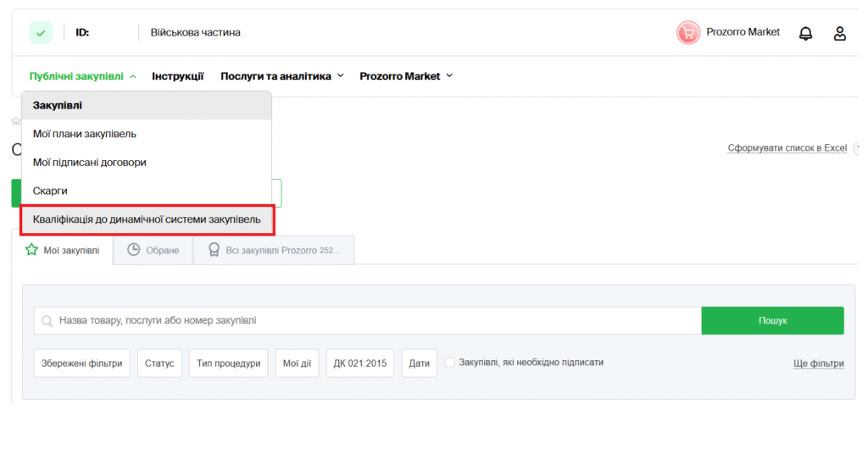This screenshot has width=868, height=460.
Task: Open Мої підписані договори menu entry
Action: pos(96,162)
